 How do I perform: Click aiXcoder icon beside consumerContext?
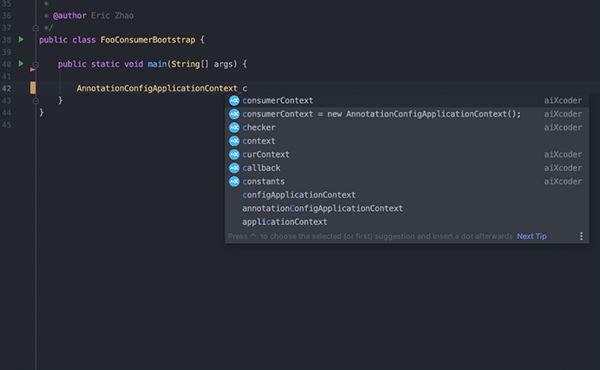234,100
